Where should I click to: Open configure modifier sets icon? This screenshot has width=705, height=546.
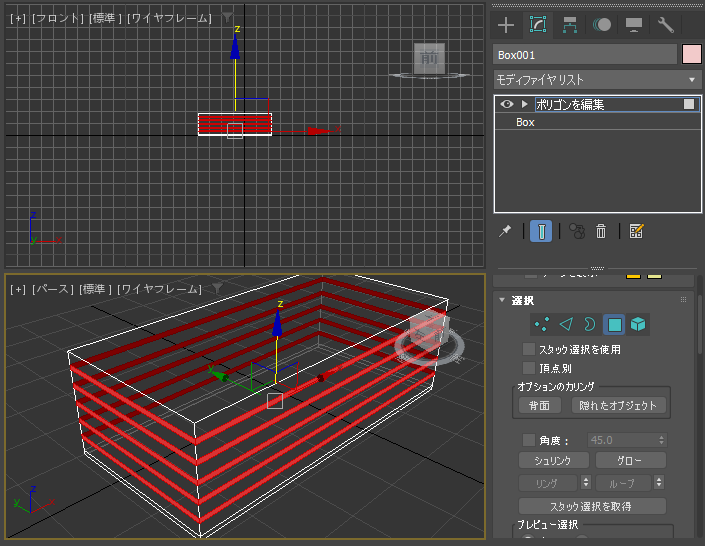[x=636, y=231]
